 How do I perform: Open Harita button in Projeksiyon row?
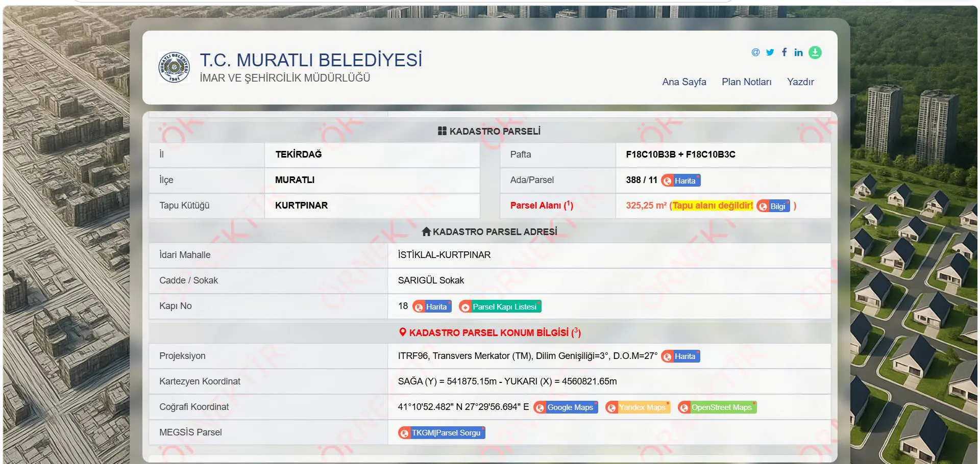[681, 356]
